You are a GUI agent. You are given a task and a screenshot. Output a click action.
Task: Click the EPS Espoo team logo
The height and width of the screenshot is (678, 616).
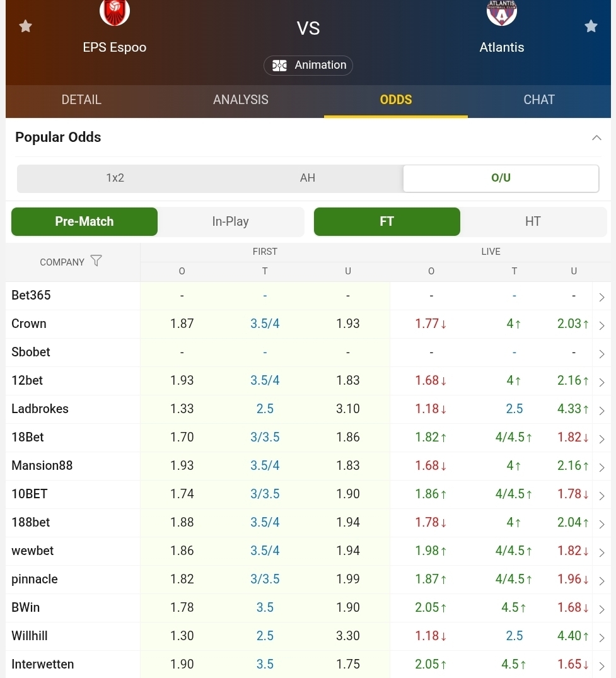[x=115, y=13]
